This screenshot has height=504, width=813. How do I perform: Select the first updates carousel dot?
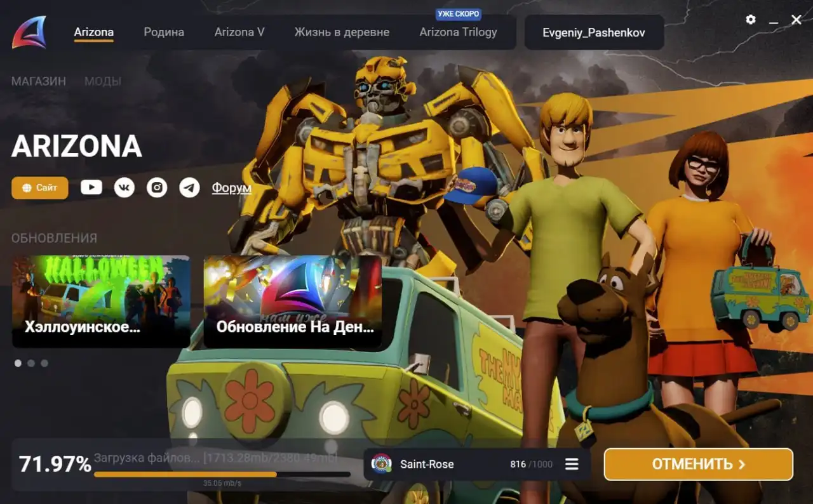coord(18,363)
